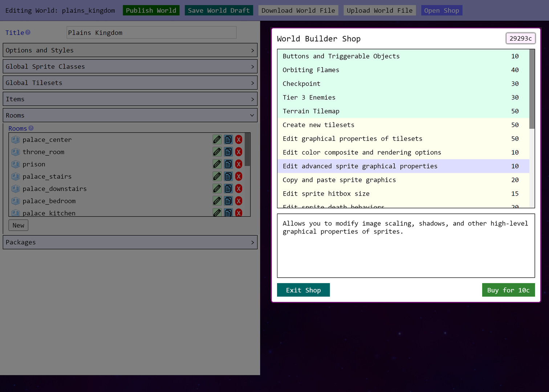Copy the palace_downstairs room using duplicate icon
This screenshot has height=392, width=549.
coord(228,189)
